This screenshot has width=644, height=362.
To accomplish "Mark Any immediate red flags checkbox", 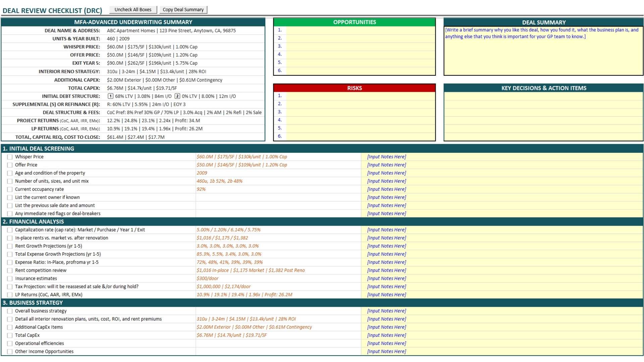I will [10, 214].
